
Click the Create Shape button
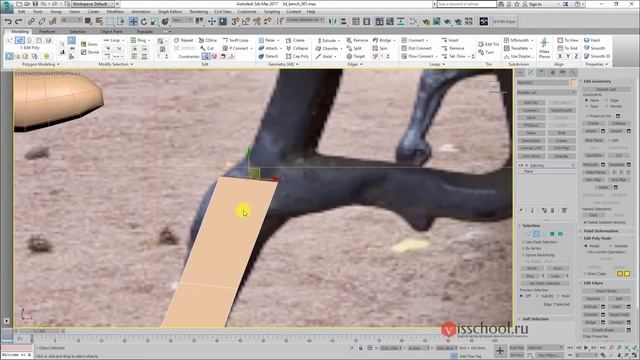pyautogui.click(x=603, y=330)
